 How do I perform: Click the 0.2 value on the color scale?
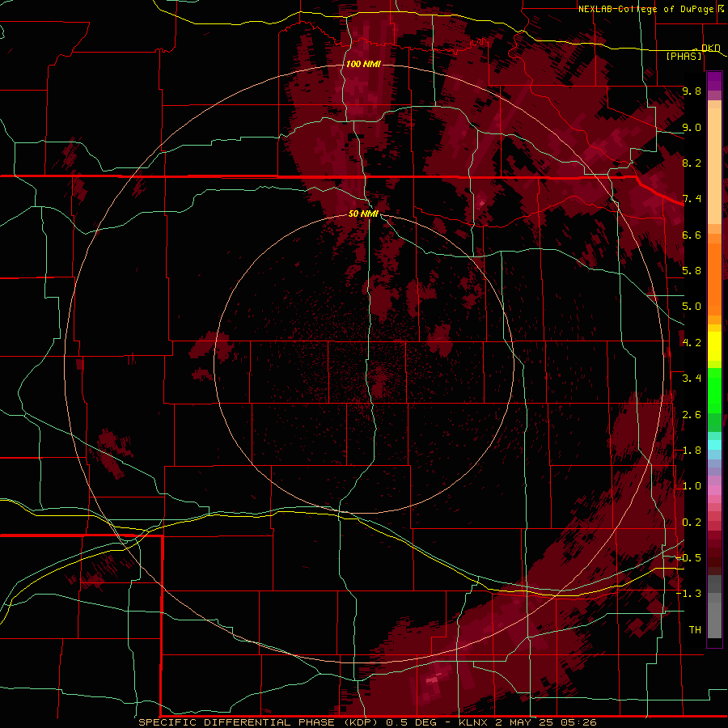692,523
